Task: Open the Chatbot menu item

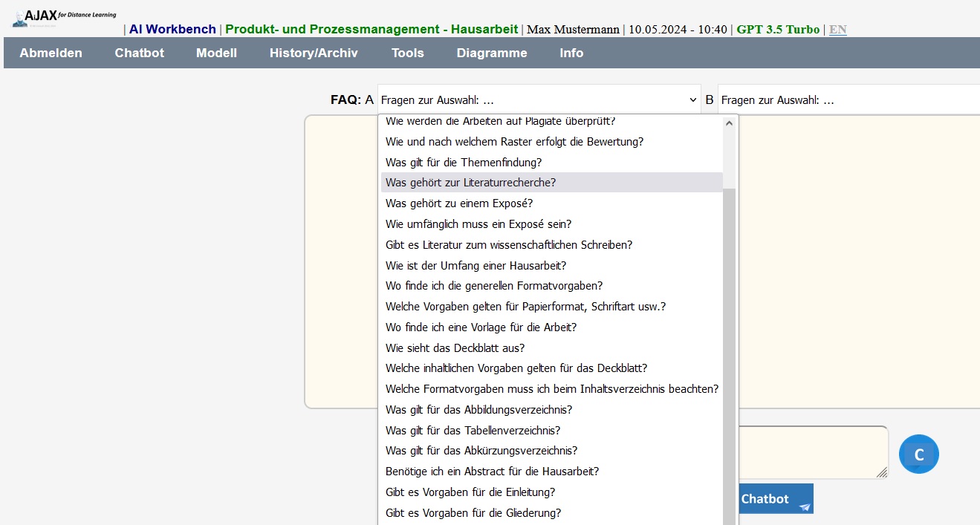Action: tap(139, 53)
